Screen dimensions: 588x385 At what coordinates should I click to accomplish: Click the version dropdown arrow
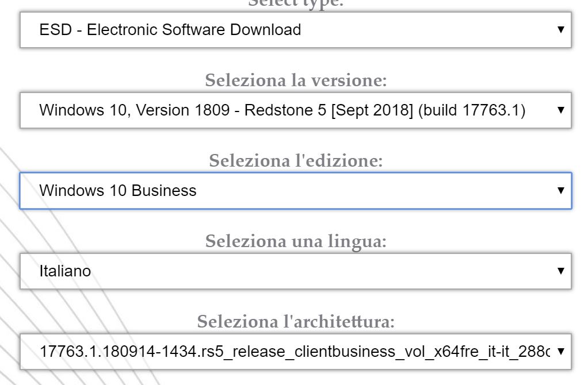point(561,110)
